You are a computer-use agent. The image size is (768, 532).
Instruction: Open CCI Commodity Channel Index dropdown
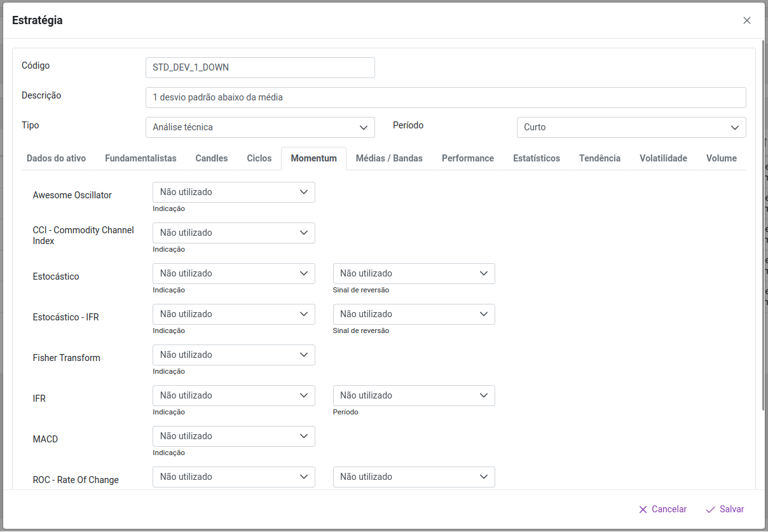pyautogui.click(x=233, y=233)
